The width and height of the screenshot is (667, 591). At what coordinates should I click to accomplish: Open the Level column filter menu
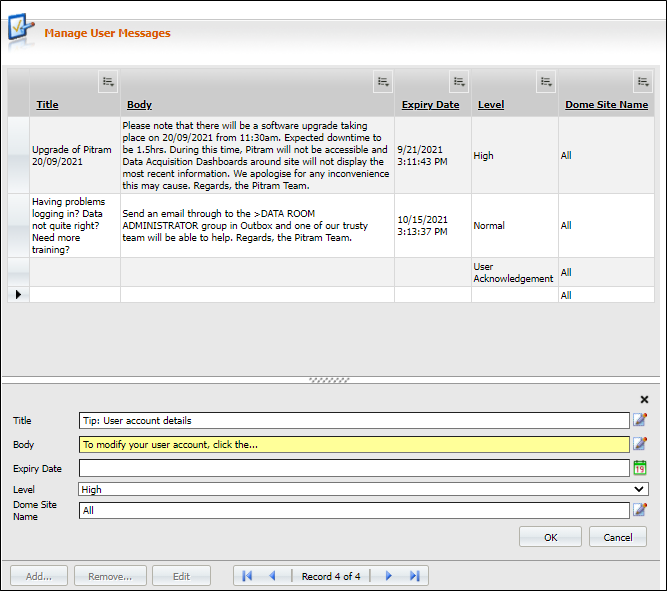click(546, 81)
